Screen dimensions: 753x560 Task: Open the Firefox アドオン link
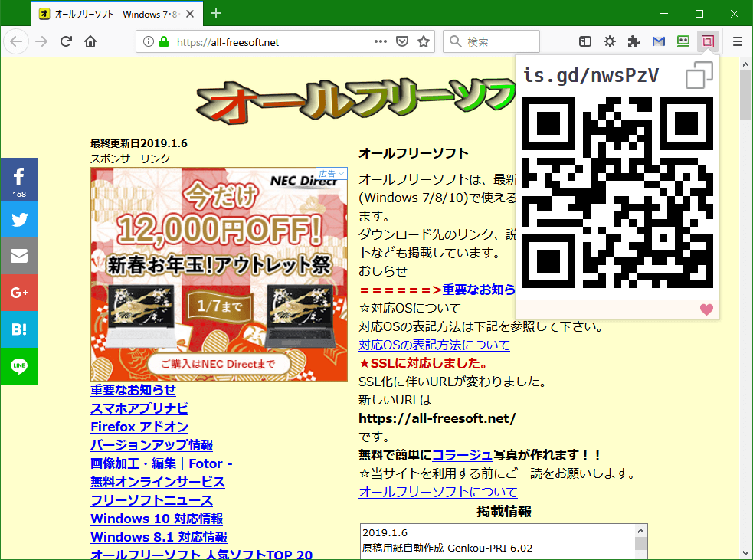click(x=139, y=427)
